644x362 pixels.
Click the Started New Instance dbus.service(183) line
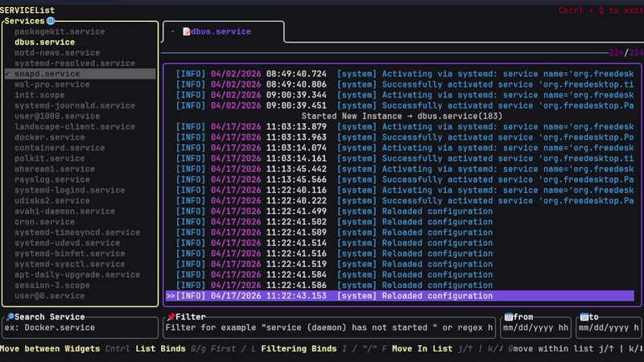click(x=402, y=117)
